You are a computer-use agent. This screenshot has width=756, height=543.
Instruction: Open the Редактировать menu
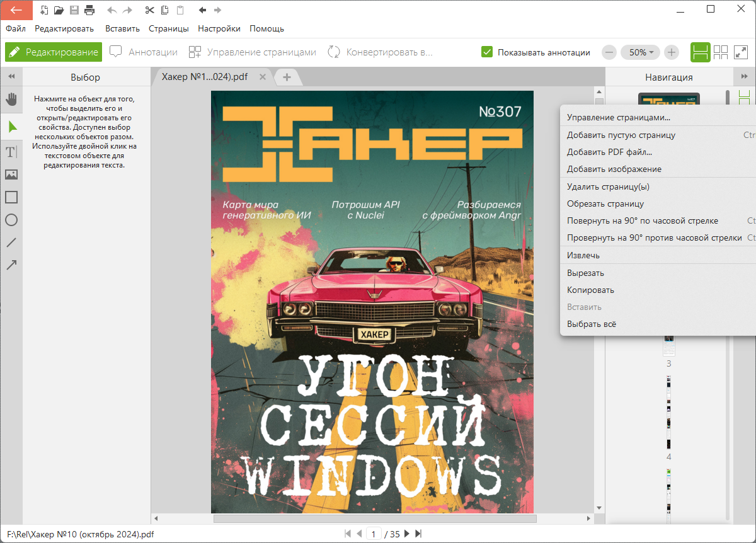(64, 28)
